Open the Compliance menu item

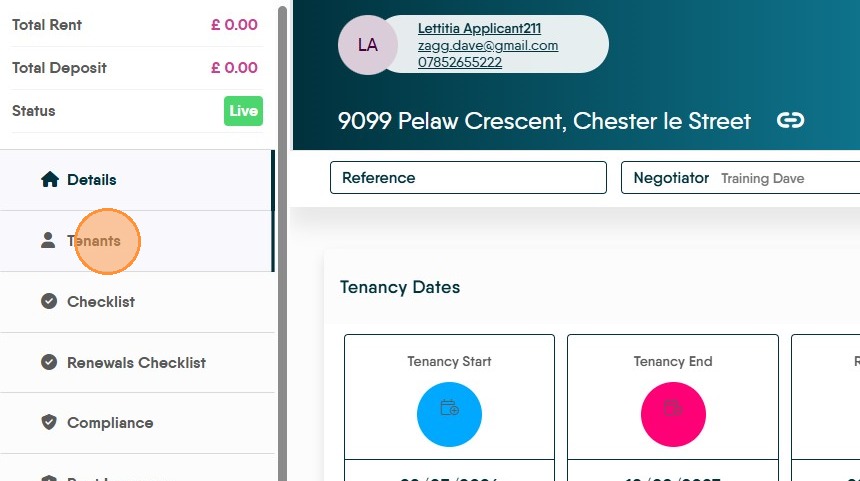pyautogui.click(x=110, y=423)
